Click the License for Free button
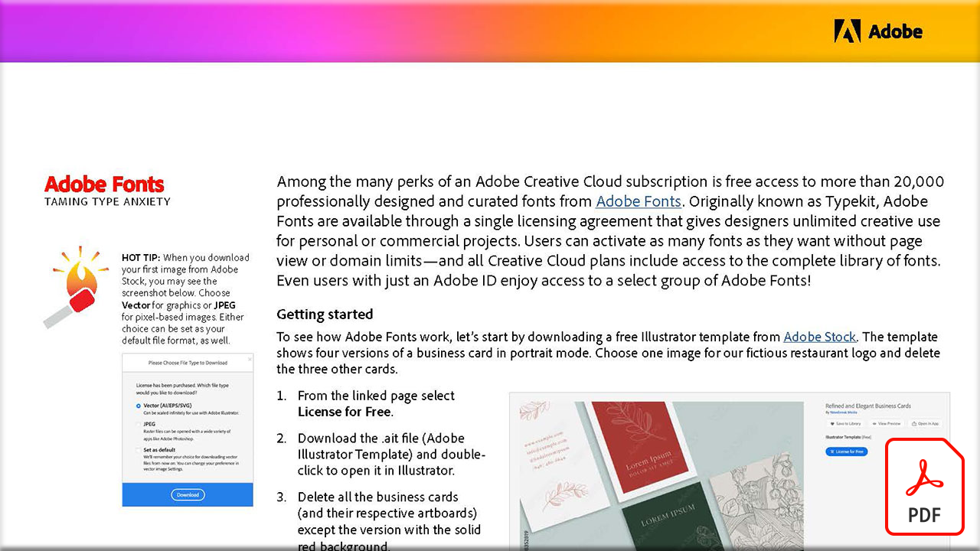Image resolution: width=980 pixels, height=551 pixels. point(846,452)
